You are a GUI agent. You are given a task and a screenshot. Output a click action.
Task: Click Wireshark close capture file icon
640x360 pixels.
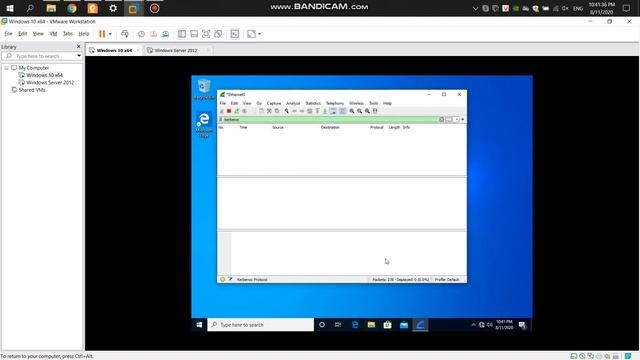click(269, 111)
